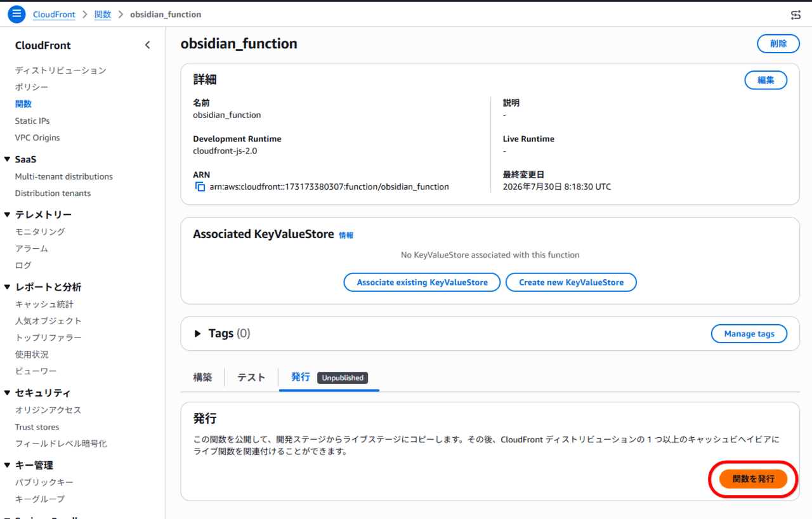
Task: Open ビューワー report
Action: [36, 371]
